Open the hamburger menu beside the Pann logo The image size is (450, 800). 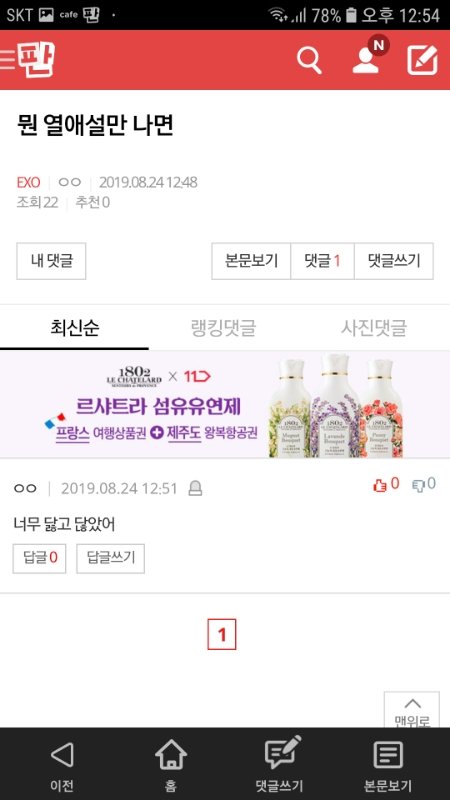tap(7, 60)
